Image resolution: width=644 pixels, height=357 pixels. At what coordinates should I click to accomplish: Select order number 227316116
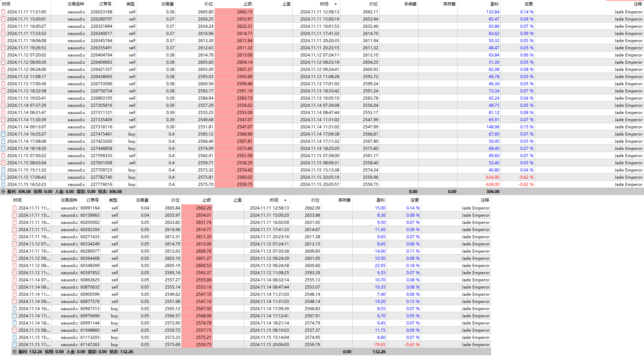[101, 127]
